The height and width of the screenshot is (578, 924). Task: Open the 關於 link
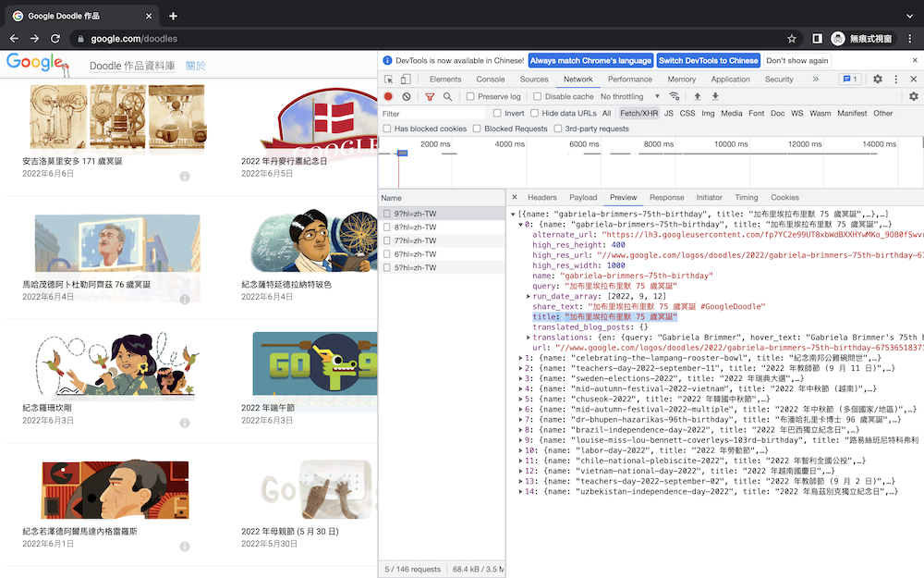click(196, 66)
